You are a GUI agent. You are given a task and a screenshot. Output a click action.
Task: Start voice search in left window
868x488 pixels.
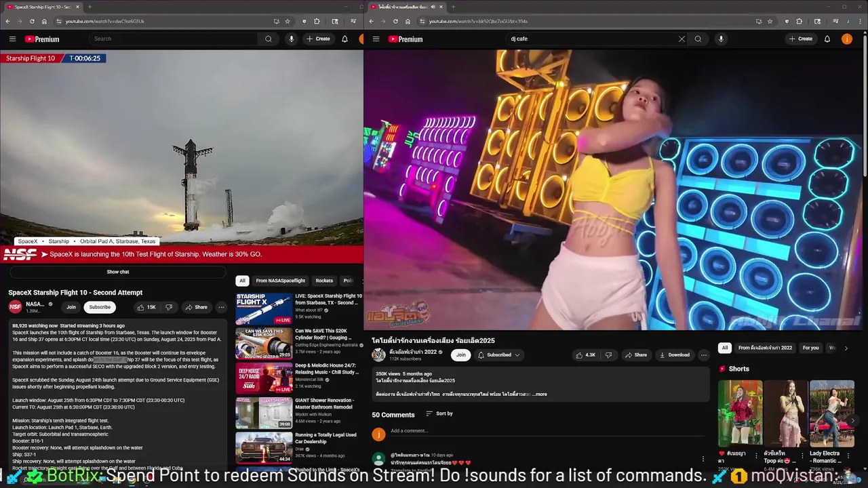pyautogui.click(x=291, y=39)
